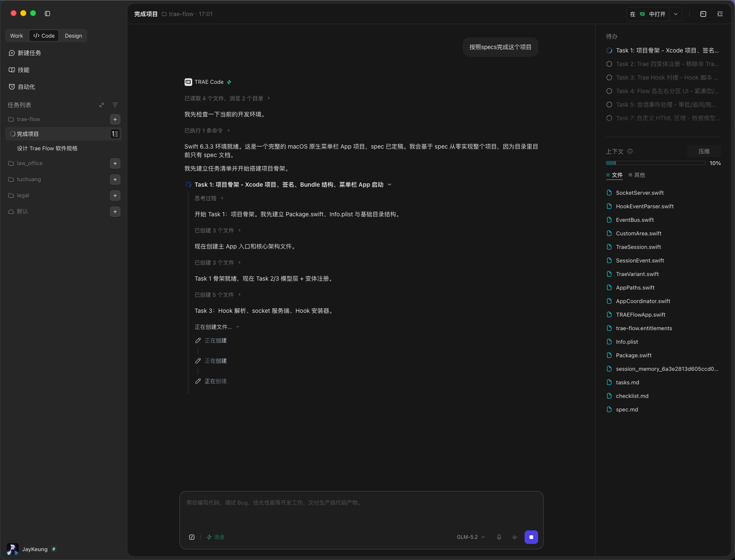Click the microphone voice input icon
This screenshot has width=735, height=560.
499,537
